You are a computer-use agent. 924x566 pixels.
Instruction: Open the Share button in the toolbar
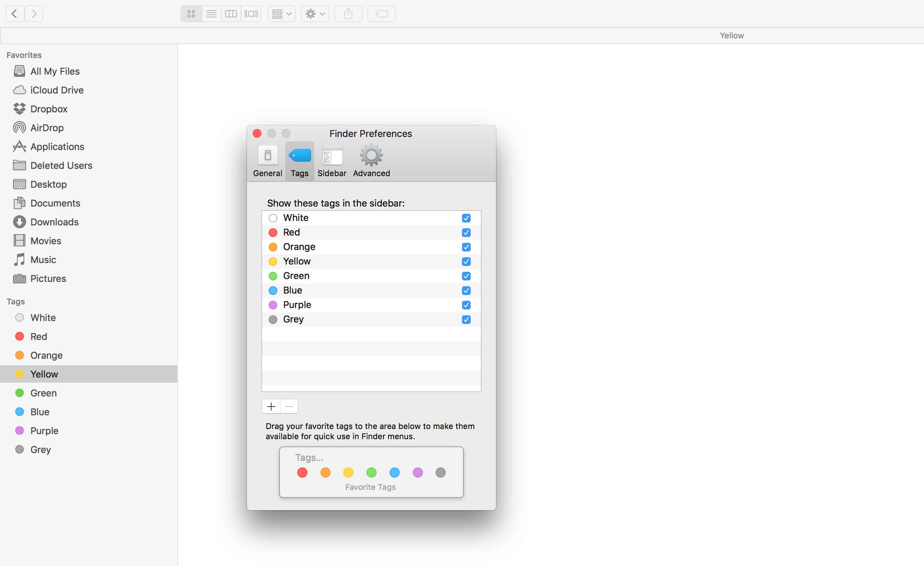point(348,13)
